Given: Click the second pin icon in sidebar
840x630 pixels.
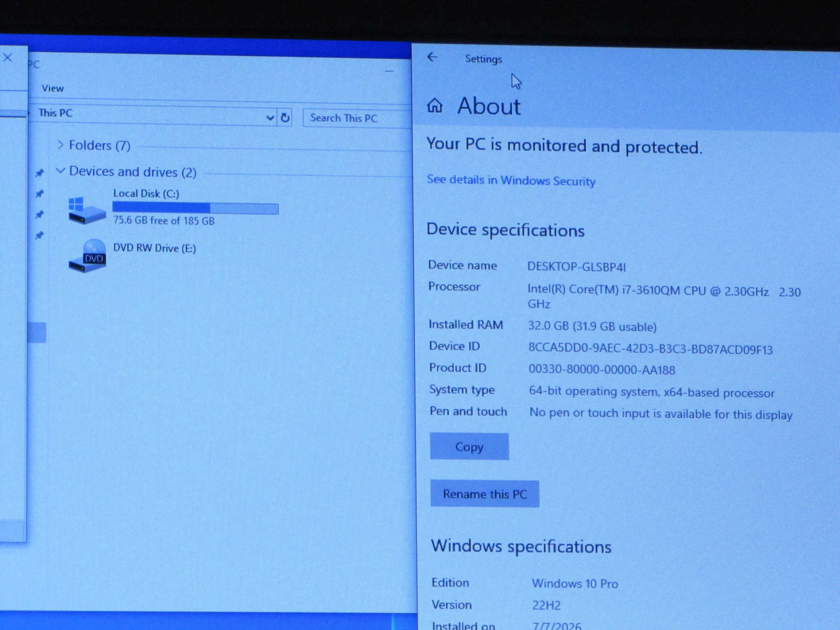Looking at the screenshot, I should [x=39, y=194].
